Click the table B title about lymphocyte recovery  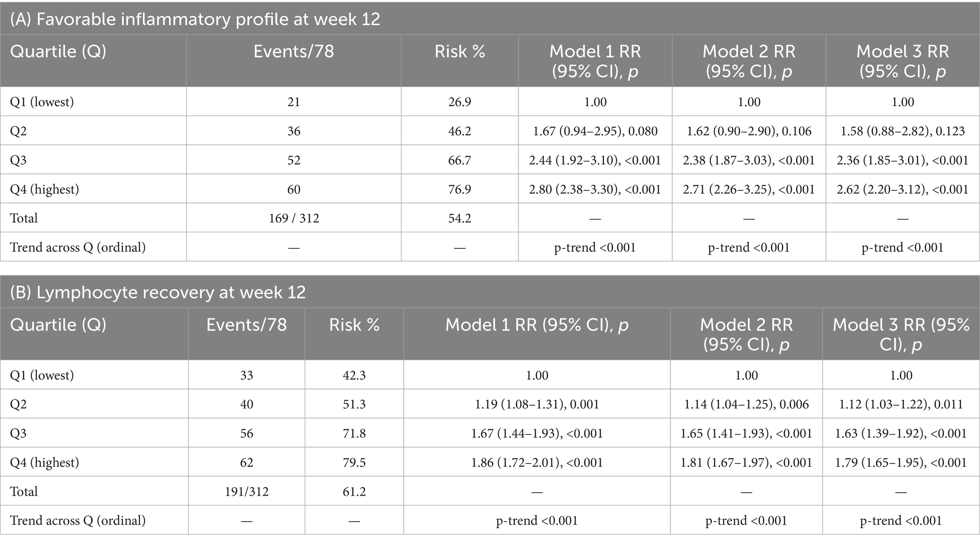point(158,292)
